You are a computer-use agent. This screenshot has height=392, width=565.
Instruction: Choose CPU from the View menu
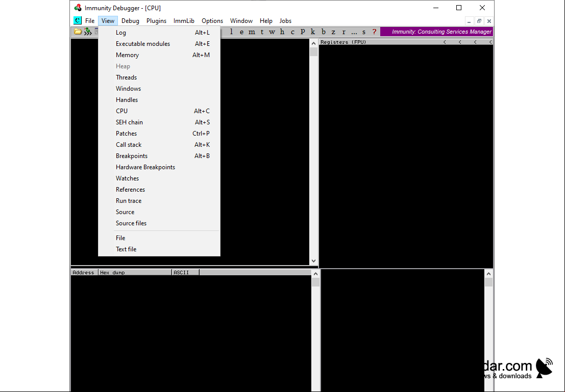tap(159, 111)
